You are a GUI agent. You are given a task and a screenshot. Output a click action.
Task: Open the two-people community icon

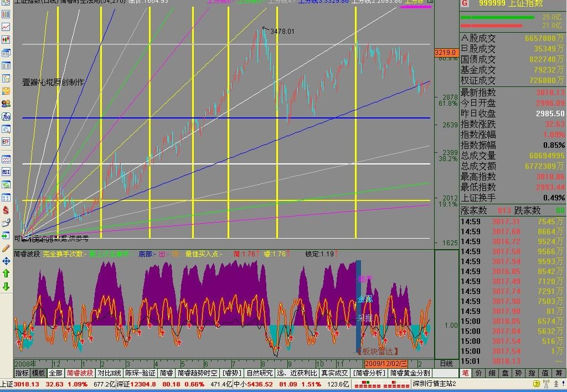pos(6,104)
